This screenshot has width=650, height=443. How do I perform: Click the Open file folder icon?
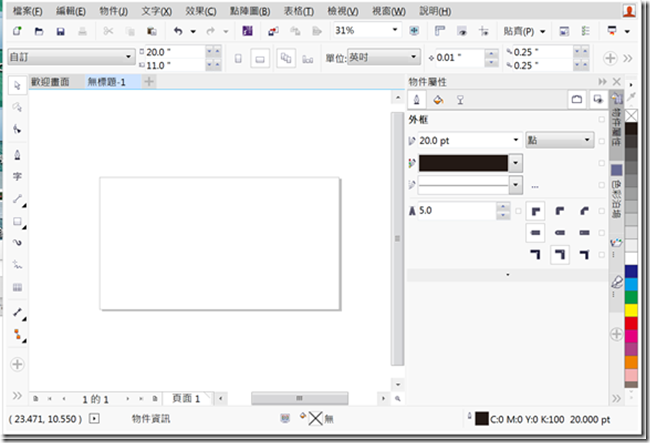pos(39,31)
